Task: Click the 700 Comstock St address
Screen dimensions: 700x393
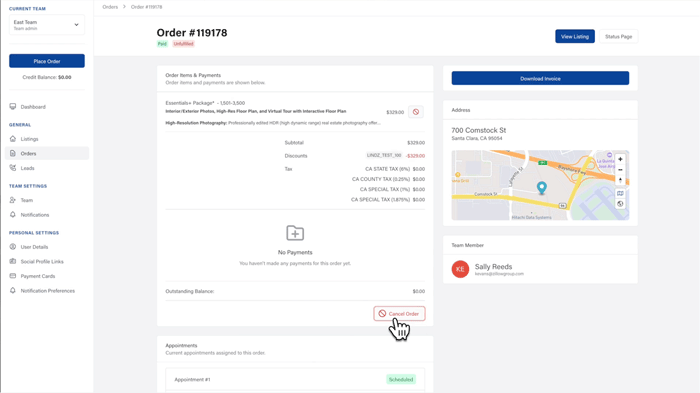Action: (479, 130)
